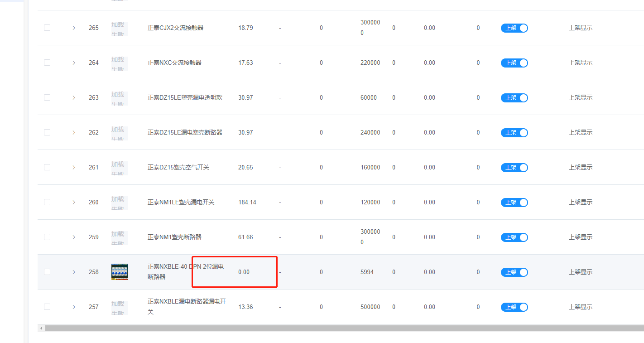Screen dimensions: 644x343
Task: Toggle 上架 switch for 正泰CJX2交流接触器
Action: tap(514, 28)
